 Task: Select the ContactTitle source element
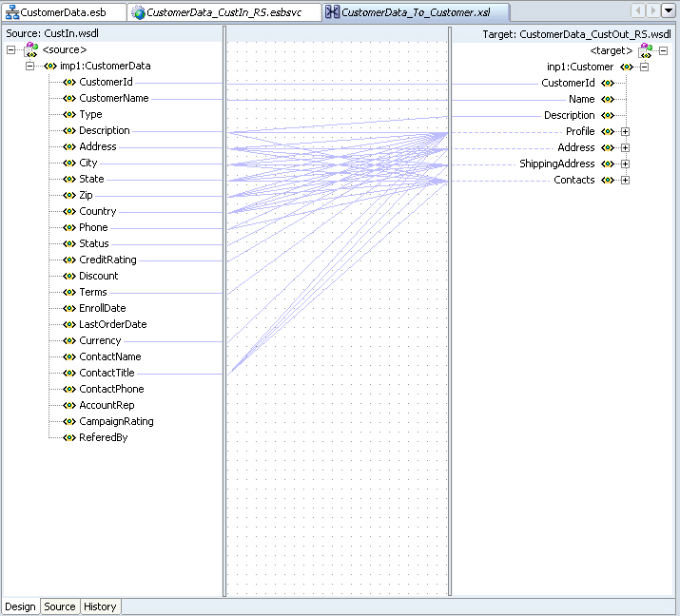[107, 373]
